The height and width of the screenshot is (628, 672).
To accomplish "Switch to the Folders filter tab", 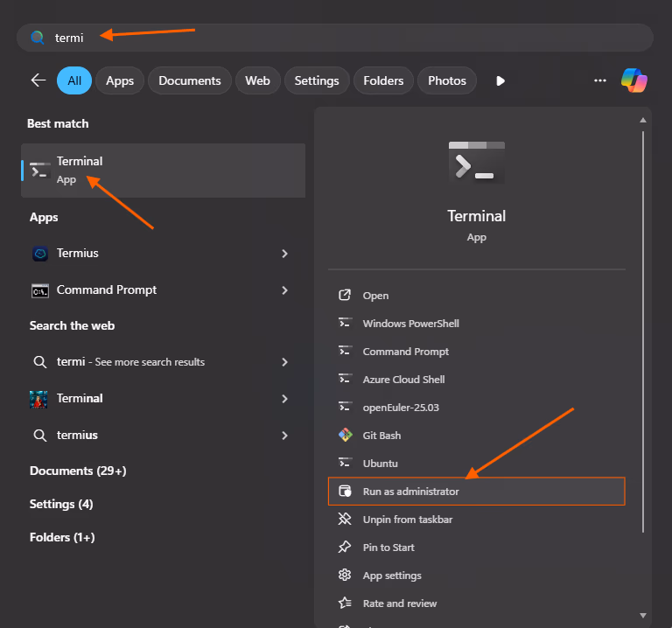I will 383,80.
